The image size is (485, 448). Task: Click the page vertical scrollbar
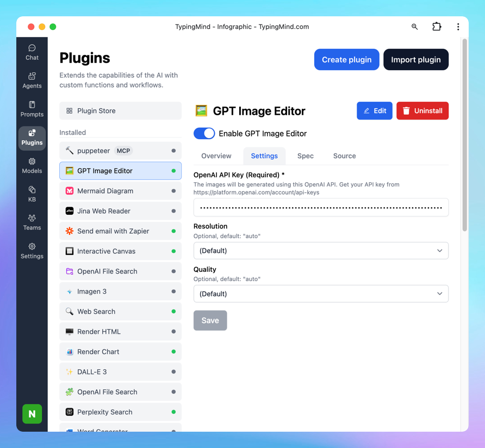coord(464,135)
